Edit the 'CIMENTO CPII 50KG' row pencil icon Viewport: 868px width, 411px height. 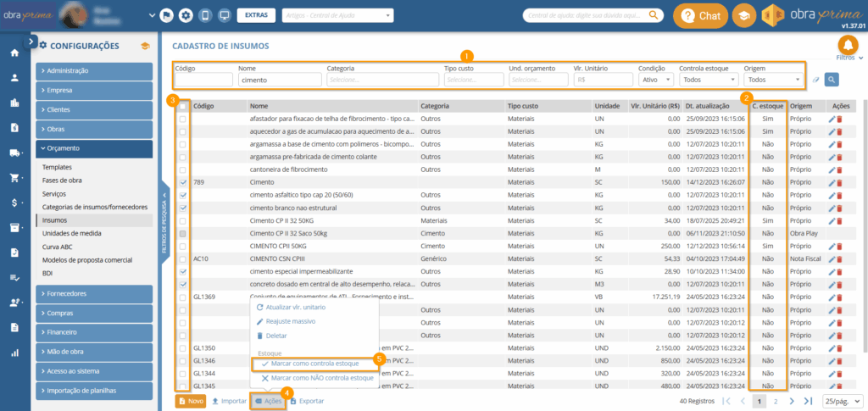[x=832, y=246]
